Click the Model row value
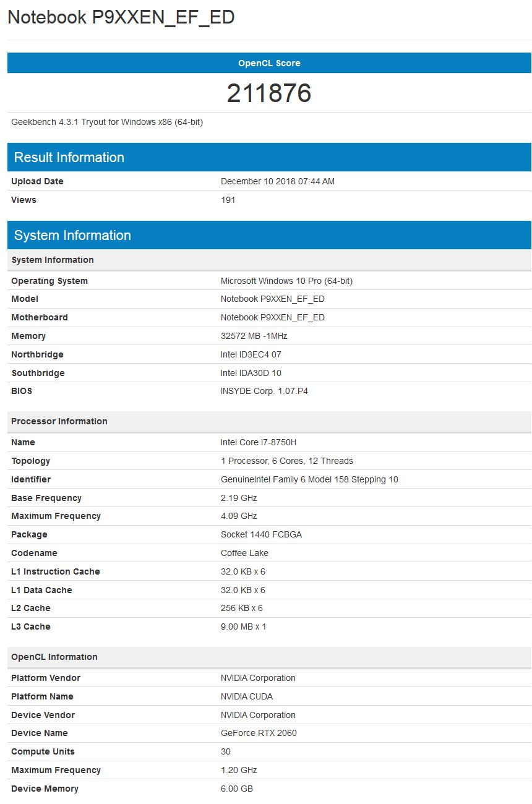532x804 pixels. coord(273,299)
